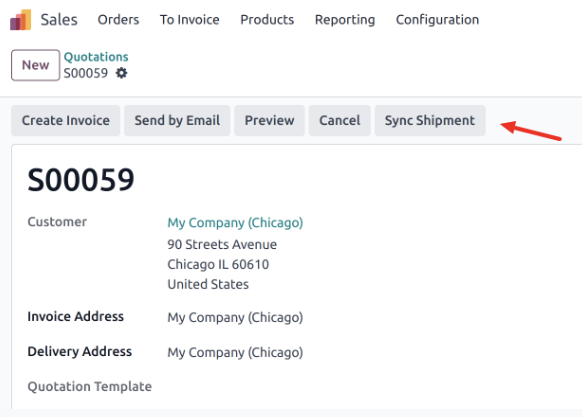Screen dimensions: 582x417
Task: Click the New button
Action: 36,65
